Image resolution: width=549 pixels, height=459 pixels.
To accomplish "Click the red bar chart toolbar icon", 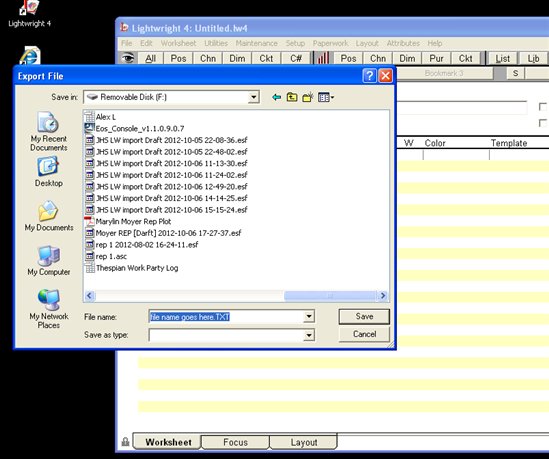I will tap(323, 58).
